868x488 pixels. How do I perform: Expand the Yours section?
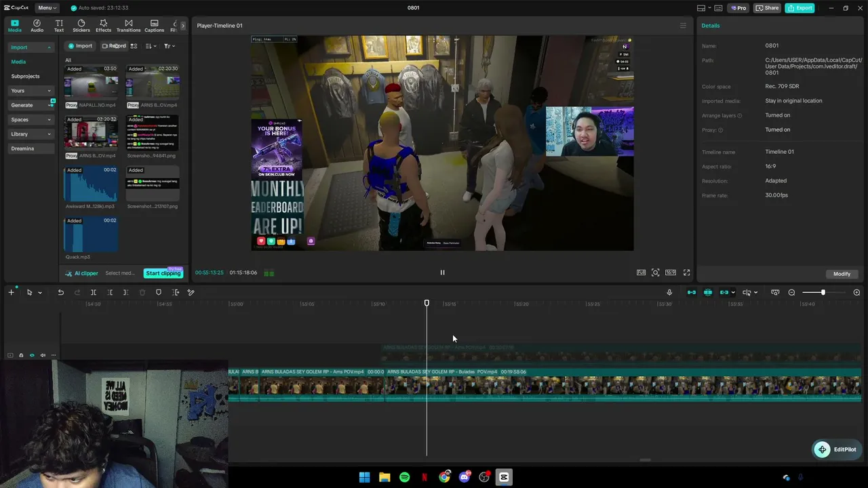tap(31, 91)
